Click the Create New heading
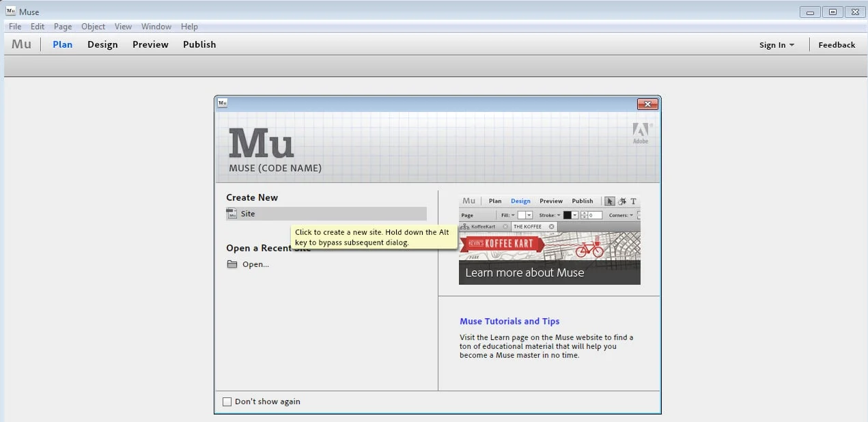This screenshot has height=422, width=868. [252, 197]
